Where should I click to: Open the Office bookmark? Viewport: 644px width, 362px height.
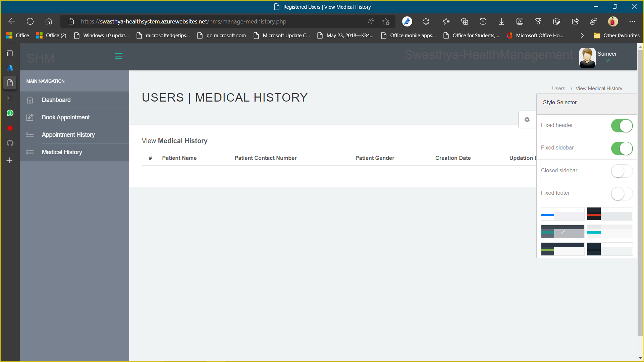coord(17,36)
